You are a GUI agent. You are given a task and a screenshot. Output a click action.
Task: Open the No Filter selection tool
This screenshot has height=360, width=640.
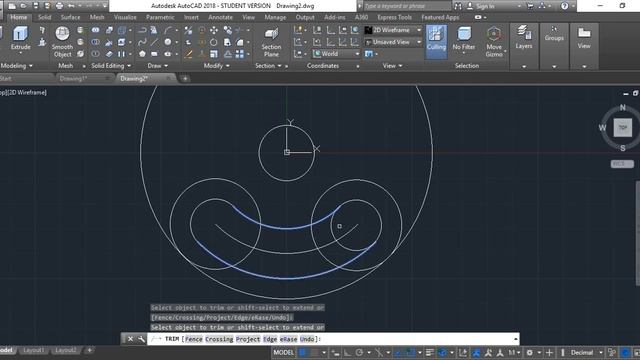[464, 39]
